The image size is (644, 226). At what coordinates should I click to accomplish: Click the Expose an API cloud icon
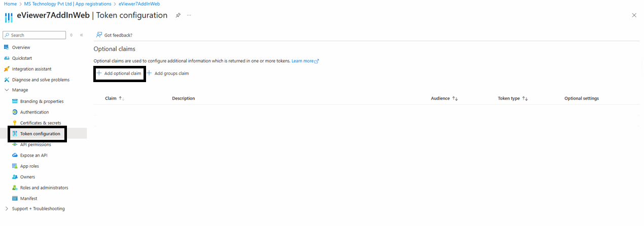click(x=15, y=156)
